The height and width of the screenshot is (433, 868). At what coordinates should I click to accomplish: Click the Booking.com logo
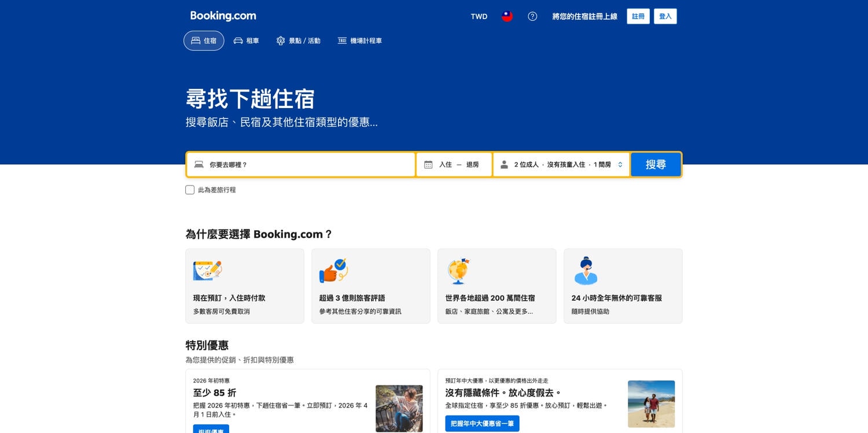223,16
